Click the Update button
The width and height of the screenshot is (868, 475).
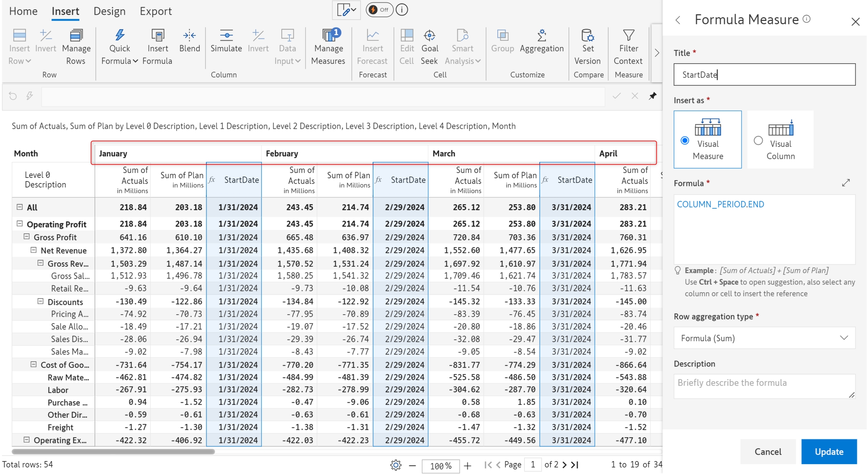829,451
